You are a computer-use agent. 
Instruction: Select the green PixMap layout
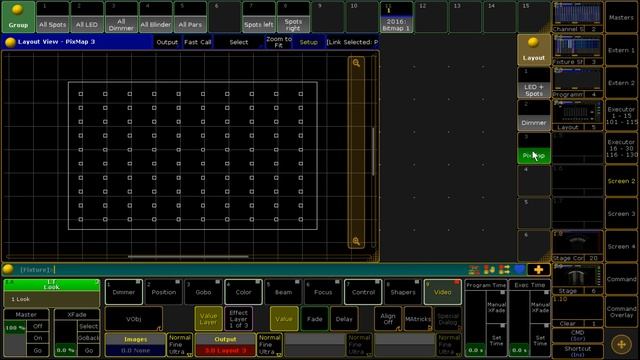533,148
